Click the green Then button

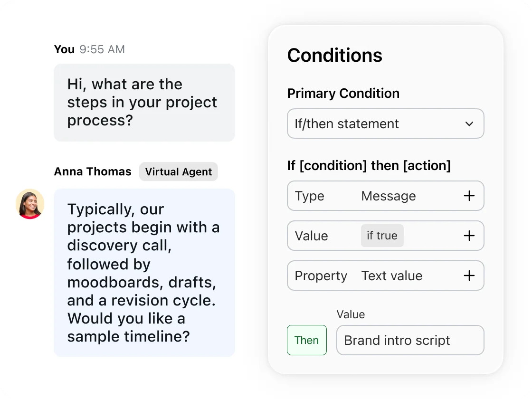point(306,340)
